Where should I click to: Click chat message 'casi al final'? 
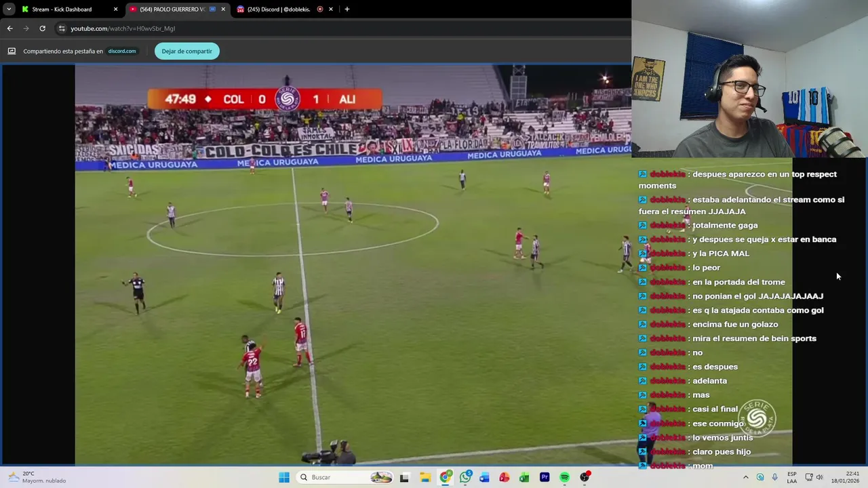click(x=715, y=409)
